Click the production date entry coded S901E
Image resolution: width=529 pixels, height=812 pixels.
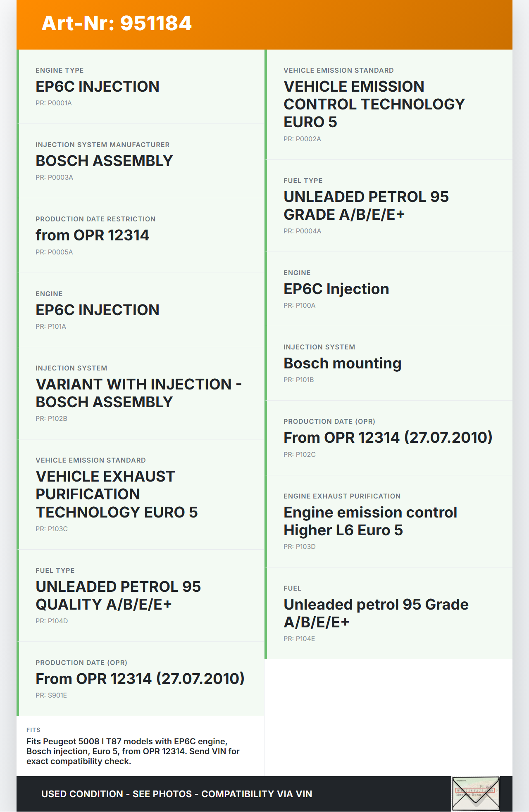[x=140, y=679]
